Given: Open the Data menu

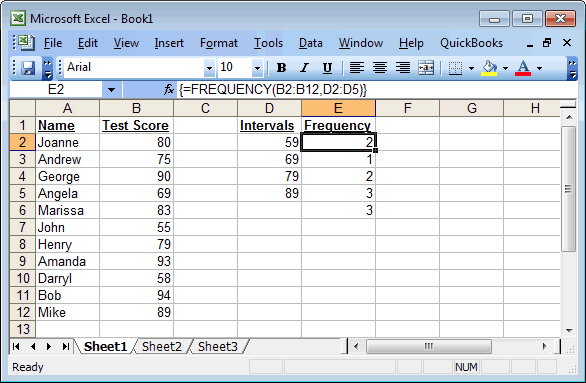Looking at the screenshot, I should (311, 43).
